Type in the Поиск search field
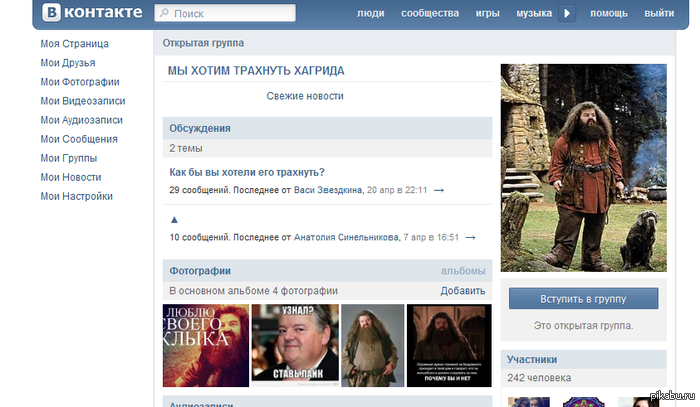700x407 pixels. (232, 14)
